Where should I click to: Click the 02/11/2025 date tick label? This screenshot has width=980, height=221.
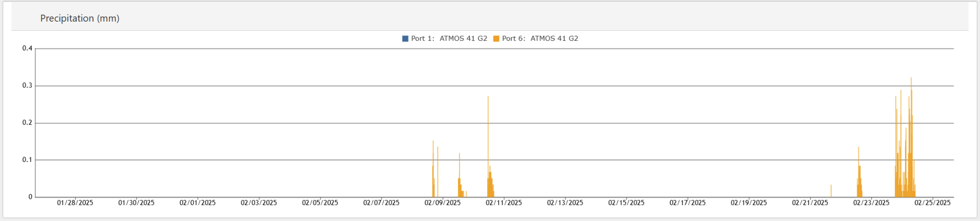[504, 203]
